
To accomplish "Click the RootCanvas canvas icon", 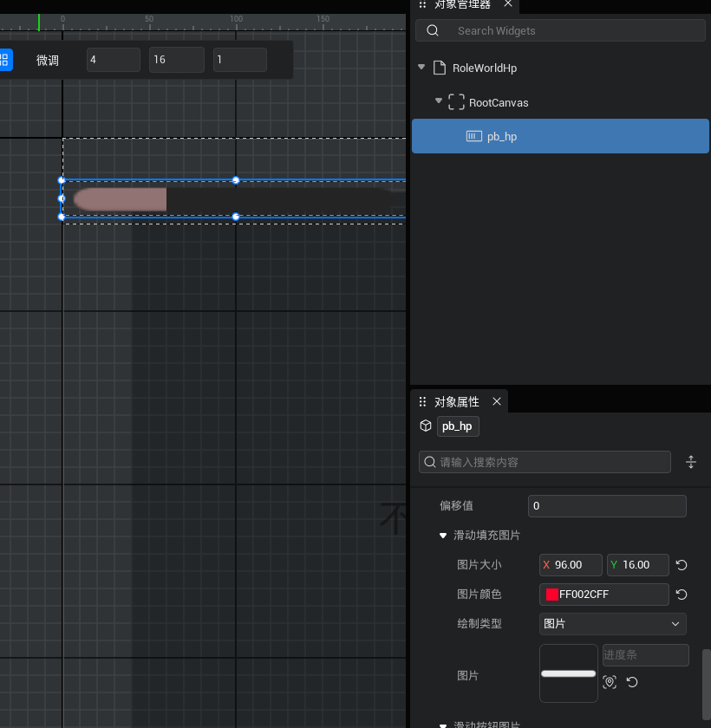I will click(456, 102).
